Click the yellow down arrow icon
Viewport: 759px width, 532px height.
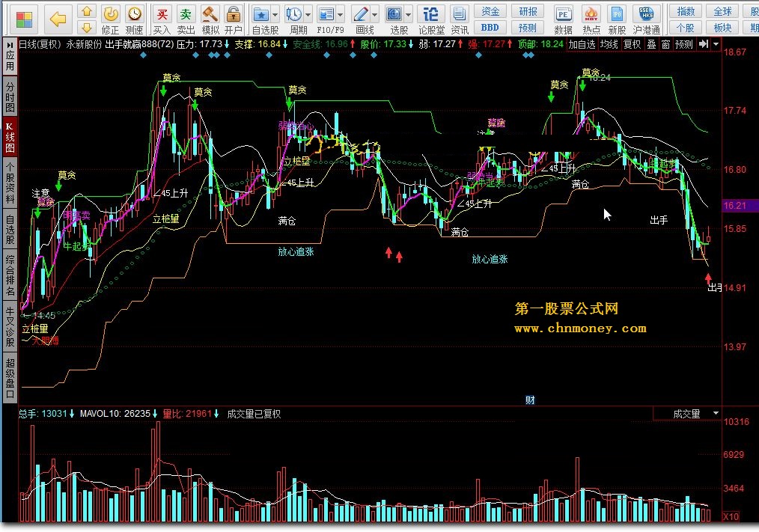86,27
